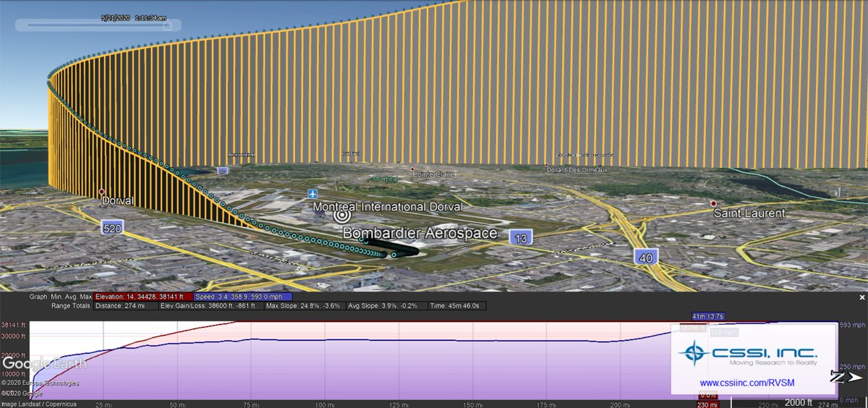Click the aircraft position marker on runway

point(394,255)
